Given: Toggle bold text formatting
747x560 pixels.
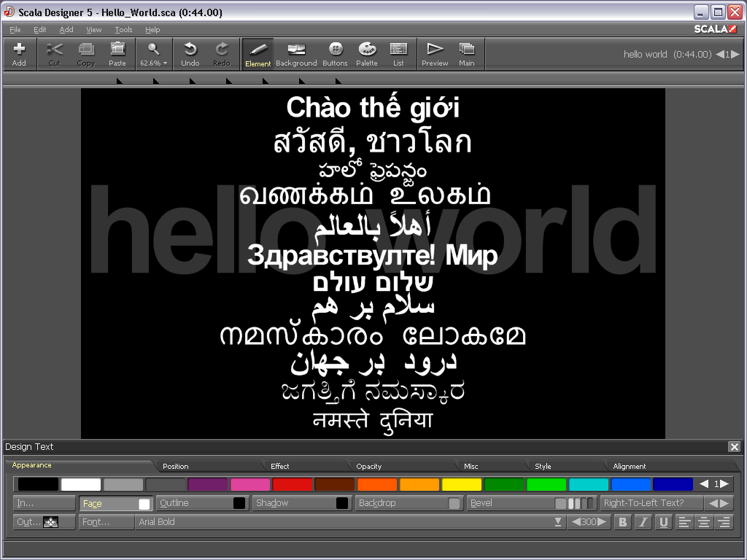Looking at the screenshot, I should coord(622,522).
